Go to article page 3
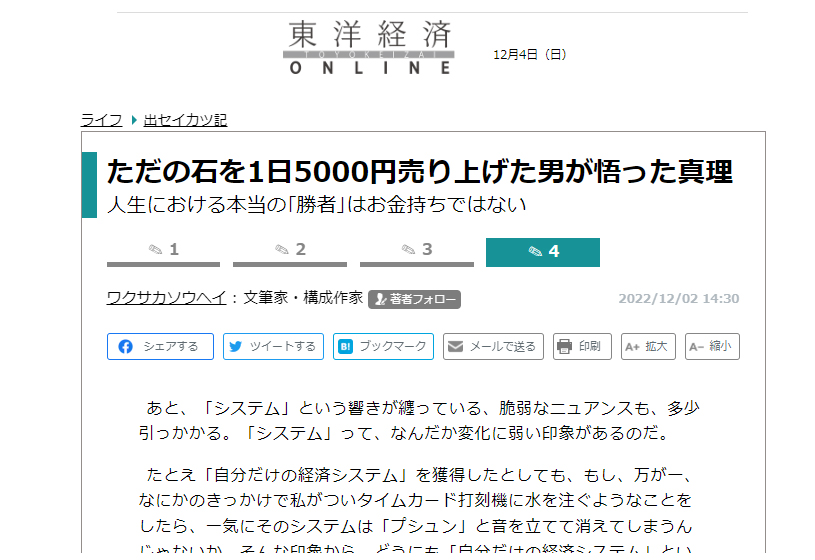 pyautogui.click(x=416, y=251)
